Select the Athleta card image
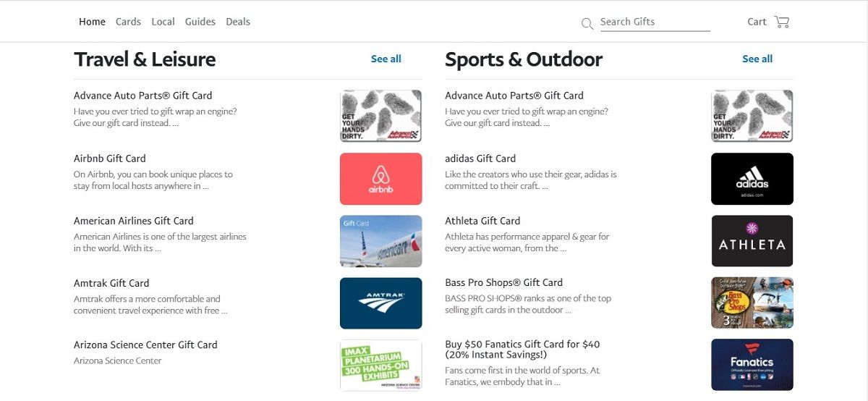The image size is (868, 401). pyautogui.click(x=752, y=241)
